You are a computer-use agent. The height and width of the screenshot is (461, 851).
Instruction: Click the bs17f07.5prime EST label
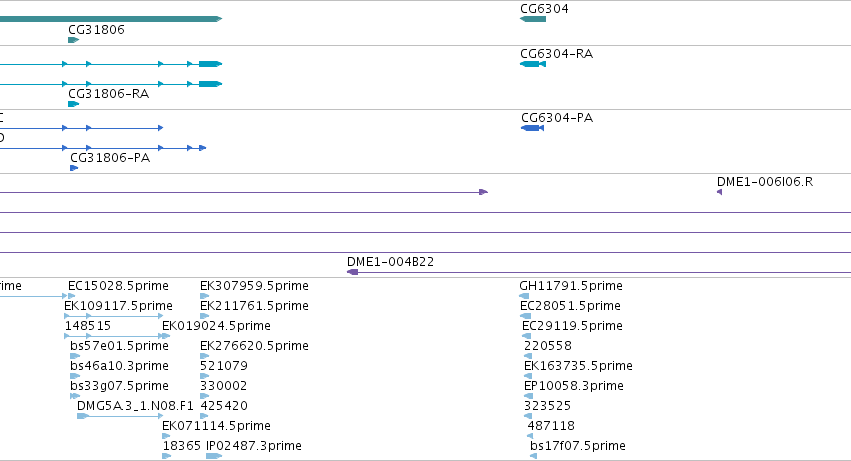point(577,446)
